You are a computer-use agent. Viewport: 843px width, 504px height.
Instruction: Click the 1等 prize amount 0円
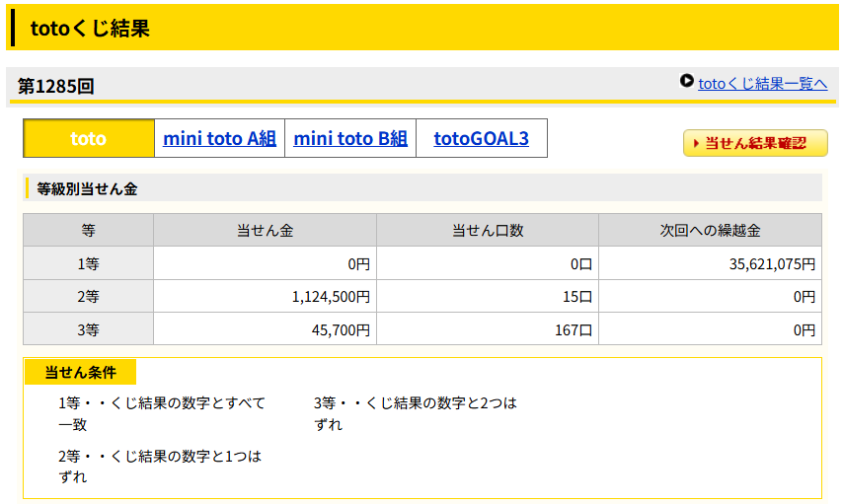point(266,263)
